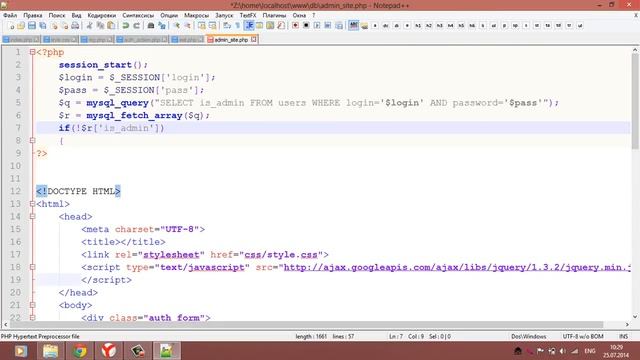Screen dimensions: 640x360
Task: Click the scroll-down arrow of vertical scrollbar
Action: (635, 317)
